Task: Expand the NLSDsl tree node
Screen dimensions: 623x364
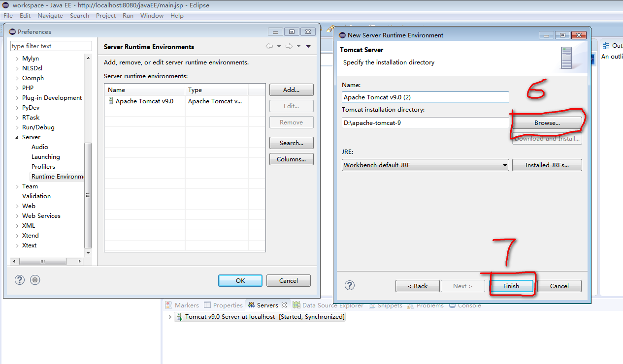Action: click(x=17, y=68)
